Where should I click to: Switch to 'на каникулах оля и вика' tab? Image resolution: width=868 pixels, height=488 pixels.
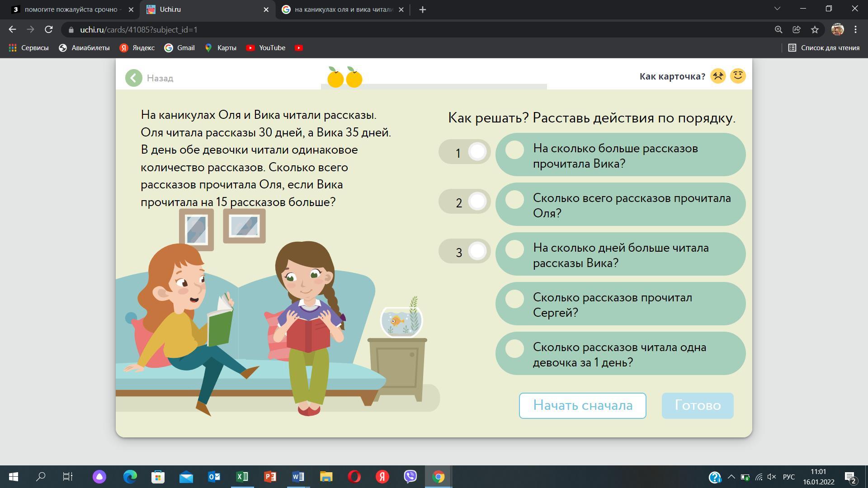coord(343,9)
